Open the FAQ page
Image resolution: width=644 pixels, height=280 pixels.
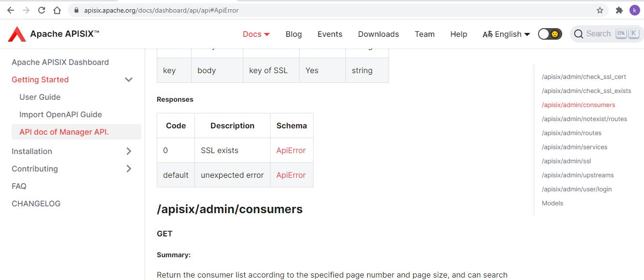(x=19, y=186)
